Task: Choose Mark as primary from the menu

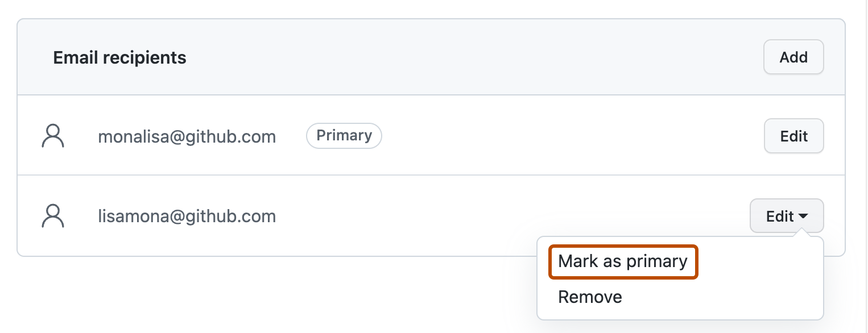Action: tap(623, 261)
